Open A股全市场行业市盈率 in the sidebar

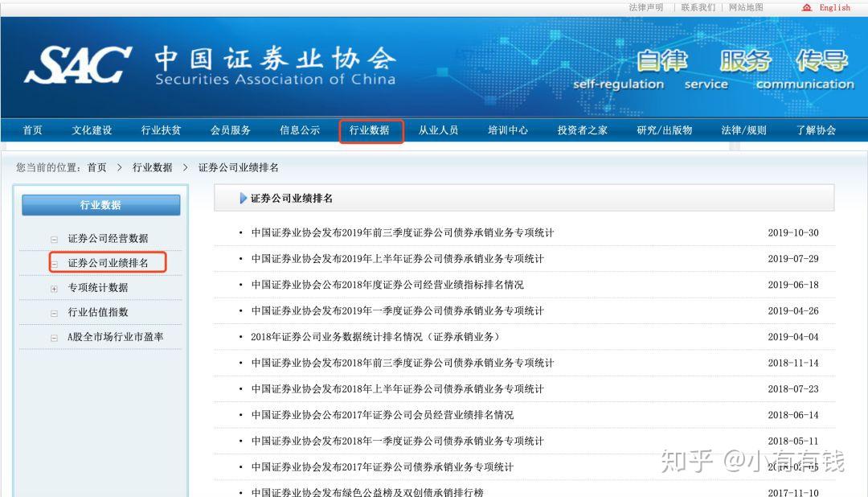(x=115, y=337)
